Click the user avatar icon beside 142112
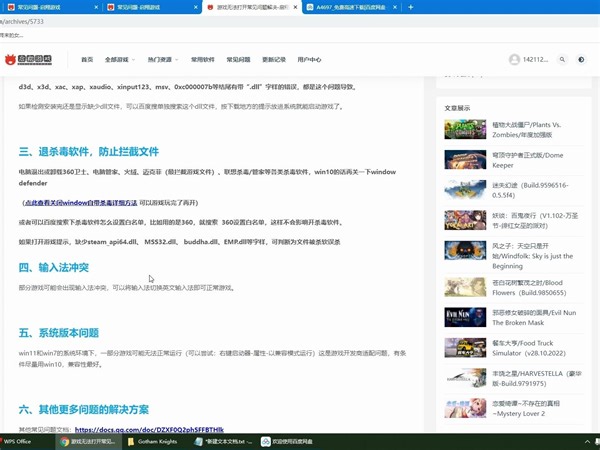This screenshot has width=600, height=450. point(514,59)
